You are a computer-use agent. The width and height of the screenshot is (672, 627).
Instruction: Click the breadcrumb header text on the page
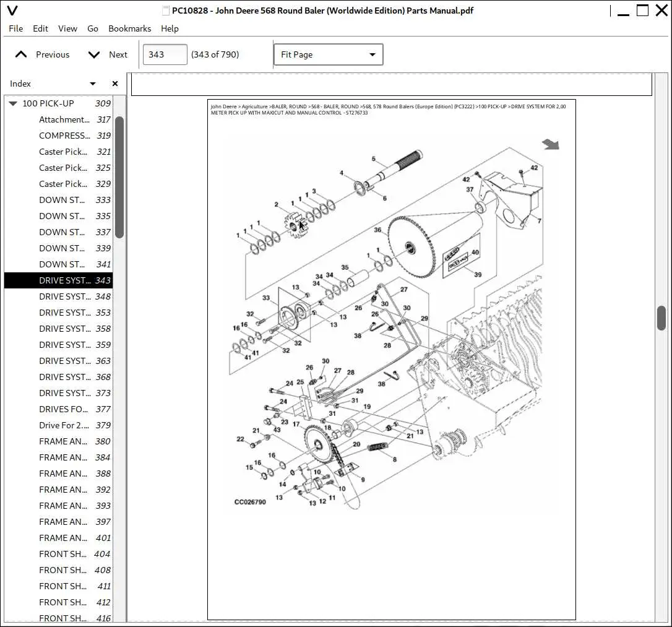click(388, 110)
